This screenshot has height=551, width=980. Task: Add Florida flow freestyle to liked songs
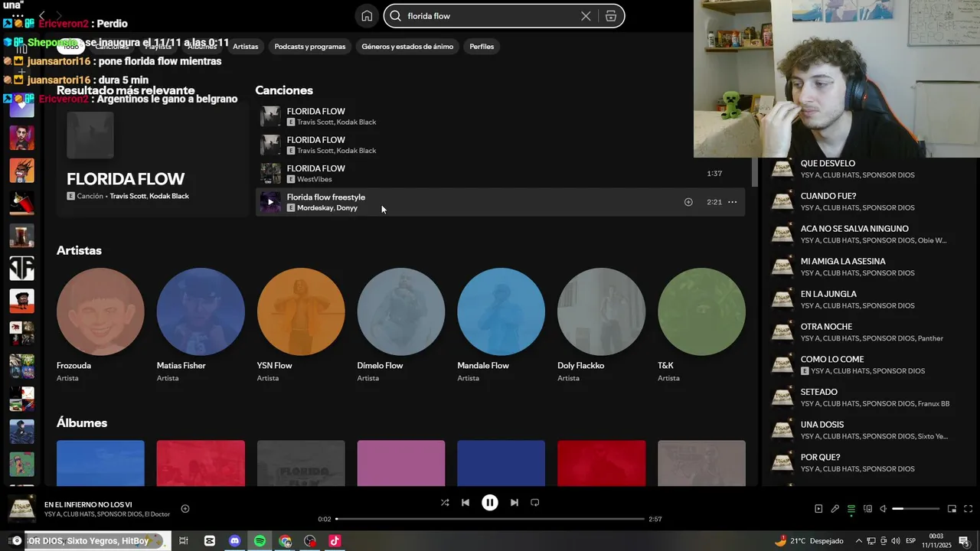click(x=688, y=202)
